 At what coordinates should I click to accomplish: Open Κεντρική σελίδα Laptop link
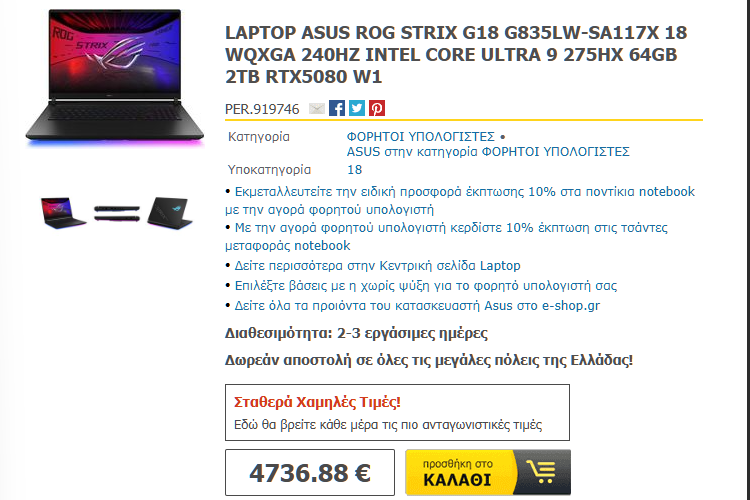tap(377, 266)
